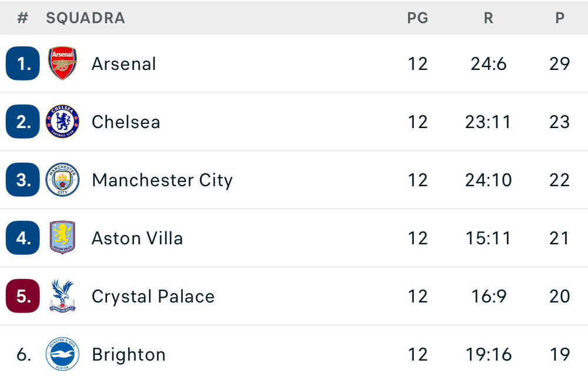Click the blue position 1 badge
This screenshot has height=380, width=588.
[x=23, y=63]
